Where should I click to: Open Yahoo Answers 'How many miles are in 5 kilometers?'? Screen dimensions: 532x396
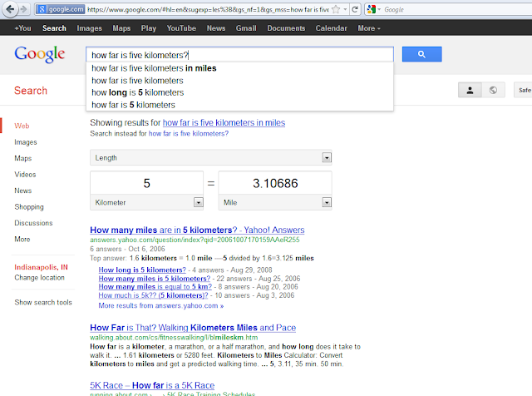pos(197,230)
